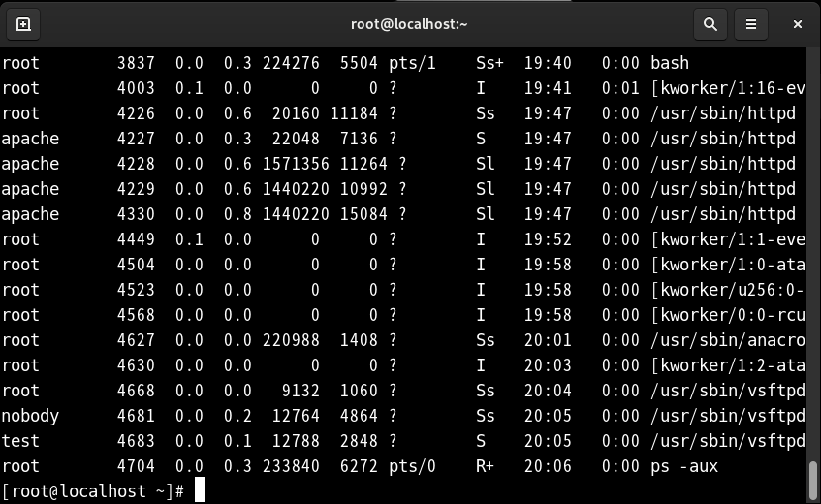Click VSZ value 9132
821x504 pixels.
(x=300, y=391)
